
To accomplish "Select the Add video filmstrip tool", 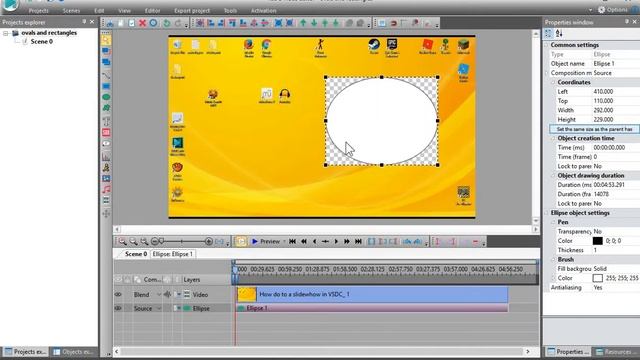I will point(106,200).
